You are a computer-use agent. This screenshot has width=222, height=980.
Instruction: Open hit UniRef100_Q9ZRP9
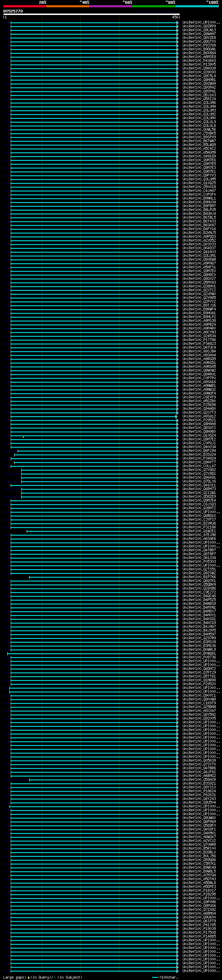199,26
